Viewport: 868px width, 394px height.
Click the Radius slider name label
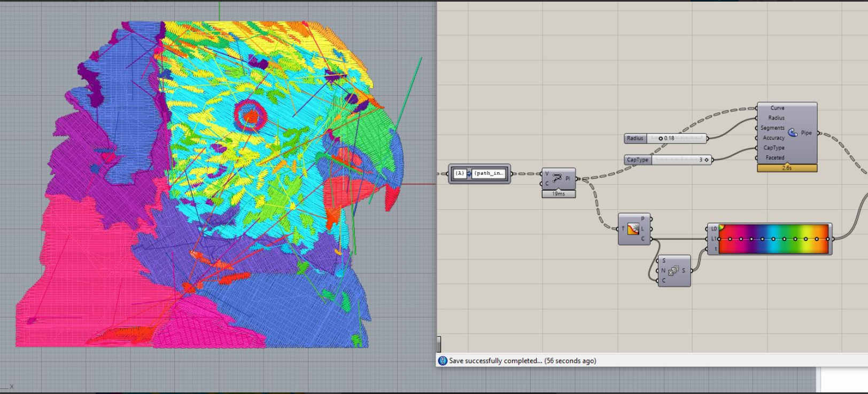(x=635, y=138)
